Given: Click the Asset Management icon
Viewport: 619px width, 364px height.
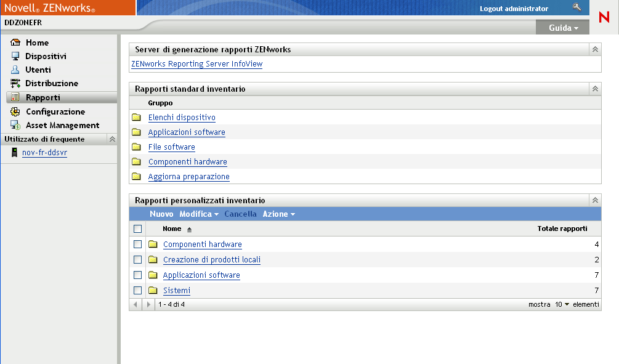Looking at the screenshot, I should (14, 125).
